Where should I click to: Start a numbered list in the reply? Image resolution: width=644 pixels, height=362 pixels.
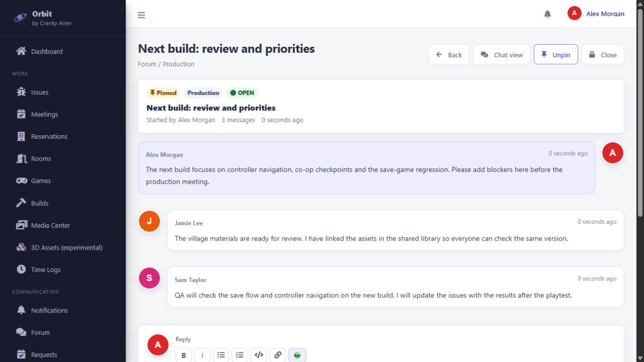coord(240,355)
